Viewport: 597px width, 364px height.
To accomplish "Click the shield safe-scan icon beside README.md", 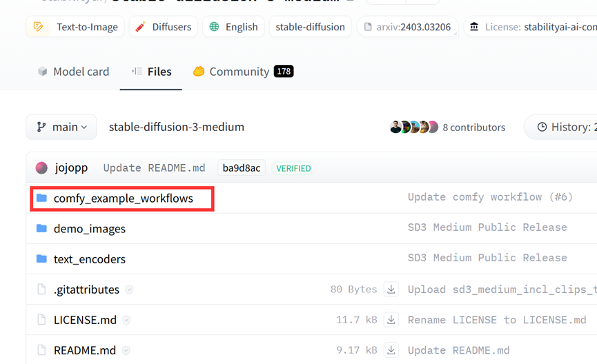I will [126, 351].
